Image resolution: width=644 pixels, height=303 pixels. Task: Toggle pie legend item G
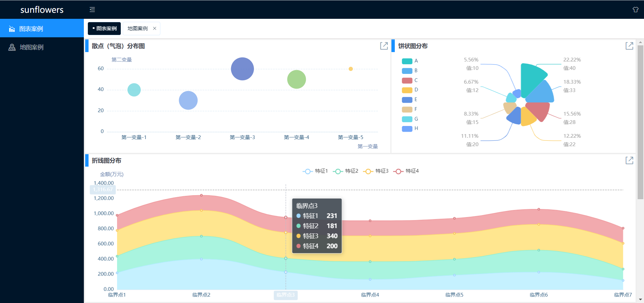410,119
